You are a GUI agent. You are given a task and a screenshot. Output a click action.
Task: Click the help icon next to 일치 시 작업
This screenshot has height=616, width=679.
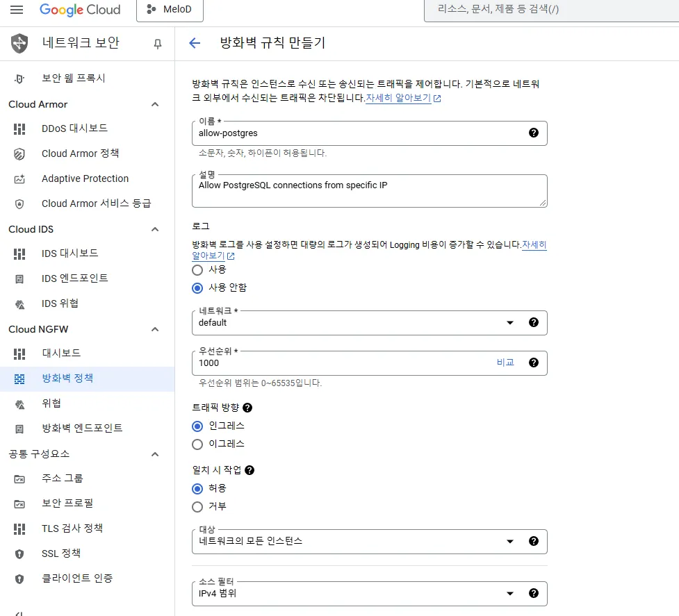pyautogui.click(x=249, y=470)
